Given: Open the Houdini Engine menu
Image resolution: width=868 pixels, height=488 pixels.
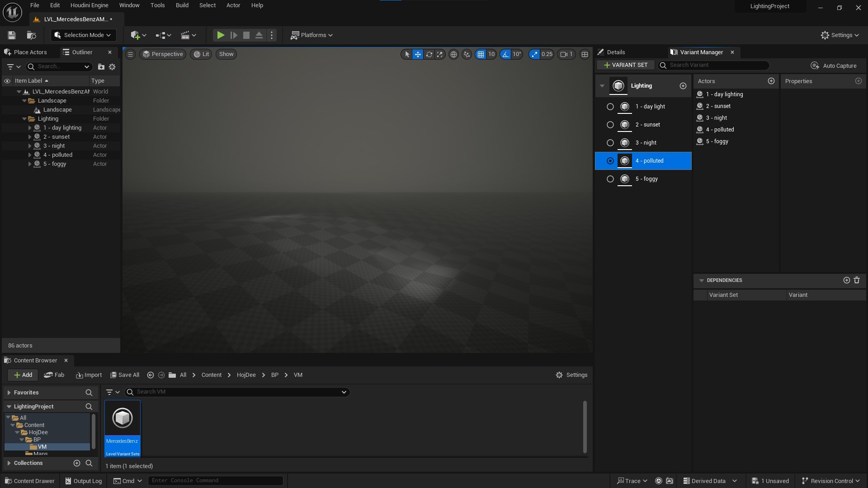Looking at the screenshot, I should pyautogui.click(x=89, y=5).
